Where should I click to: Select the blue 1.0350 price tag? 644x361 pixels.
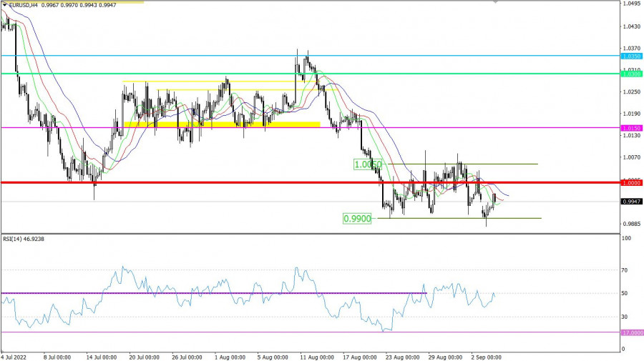tap(631, 56)
